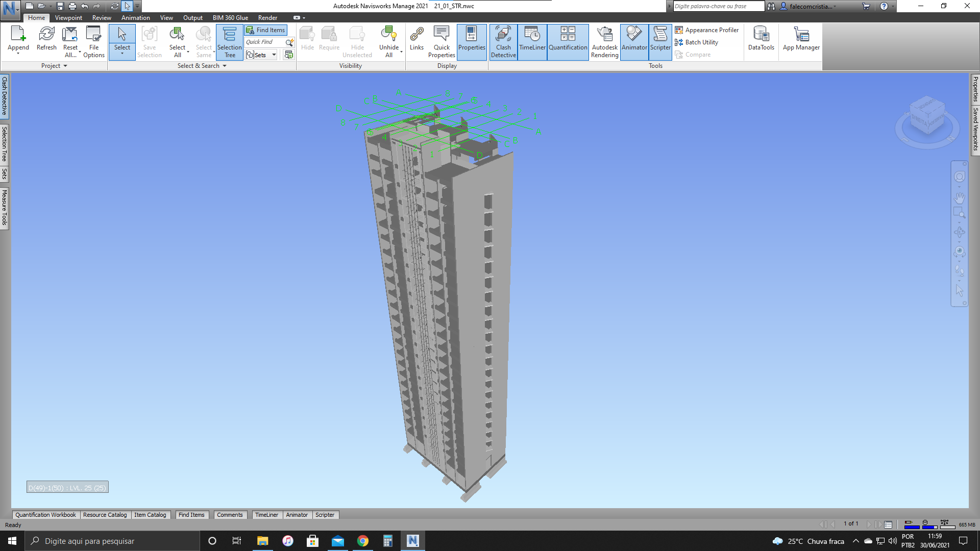Select the Pan hand tool in the navigation bar
This screenshot has width=980, height=551.
coord(960,197)
